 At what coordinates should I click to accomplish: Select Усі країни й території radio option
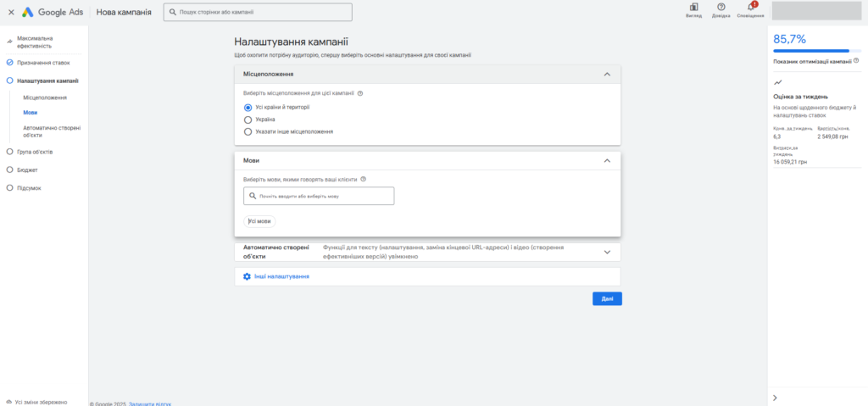pyautogui.click(x=248, y=108)
